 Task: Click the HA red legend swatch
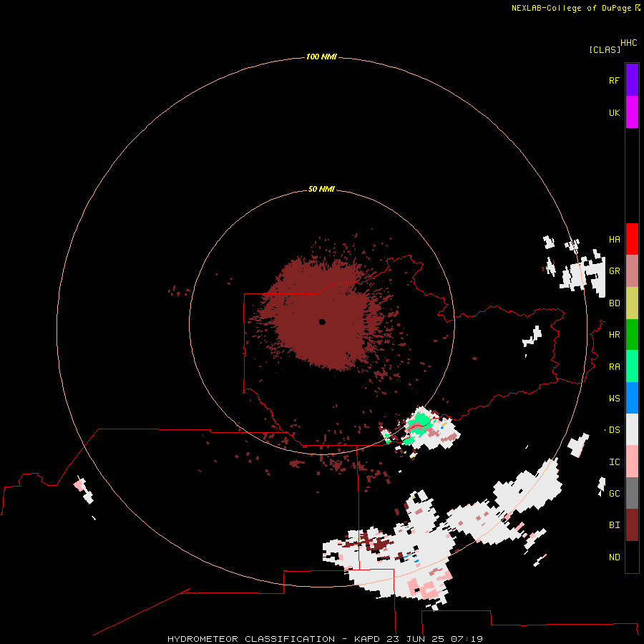pos(632,239)
